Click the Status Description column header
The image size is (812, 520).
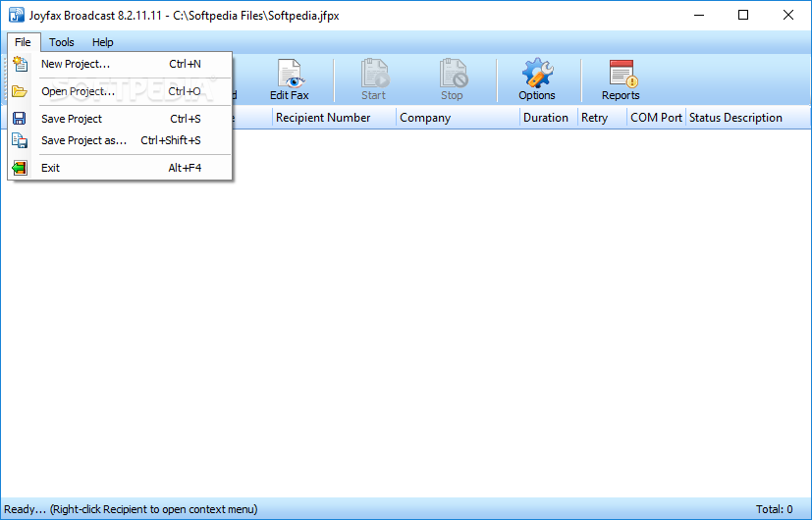pyautogui.click(x=748, y=118)
